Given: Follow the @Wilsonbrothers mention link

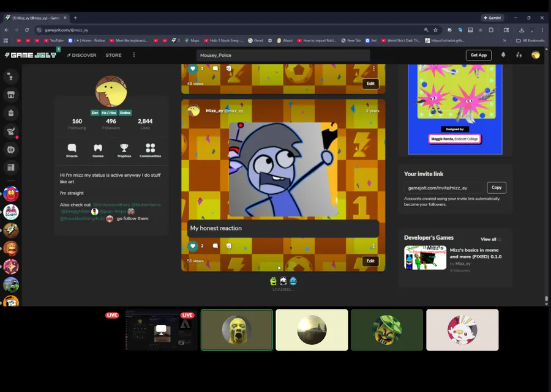Looking at the screenshot, I should [x=111, y=205].
